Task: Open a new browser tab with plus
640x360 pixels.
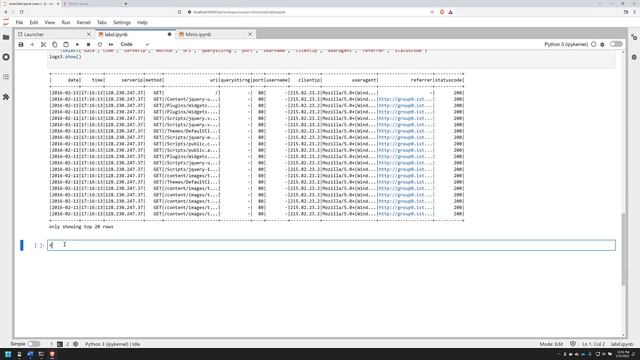Action: [x=125, y=4]
